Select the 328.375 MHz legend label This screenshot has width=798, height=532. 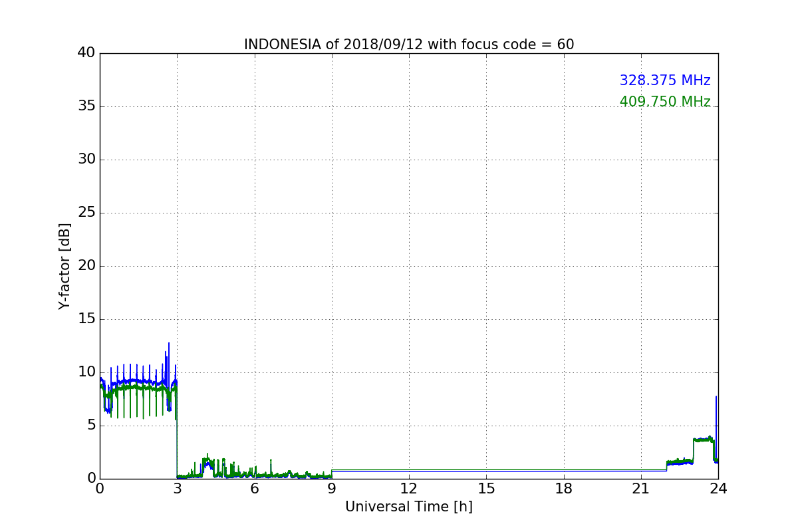(x=665, y=80)
